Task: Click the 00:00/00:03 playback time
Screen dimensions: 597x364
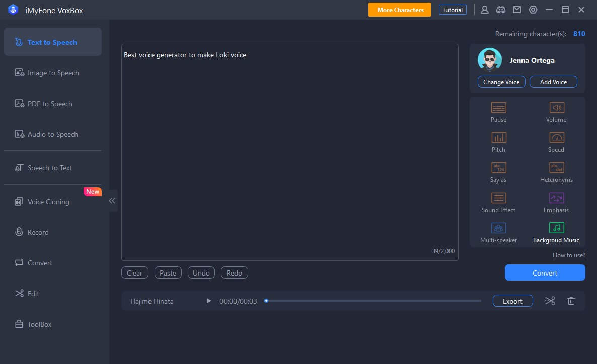Action: pos(238,301)
